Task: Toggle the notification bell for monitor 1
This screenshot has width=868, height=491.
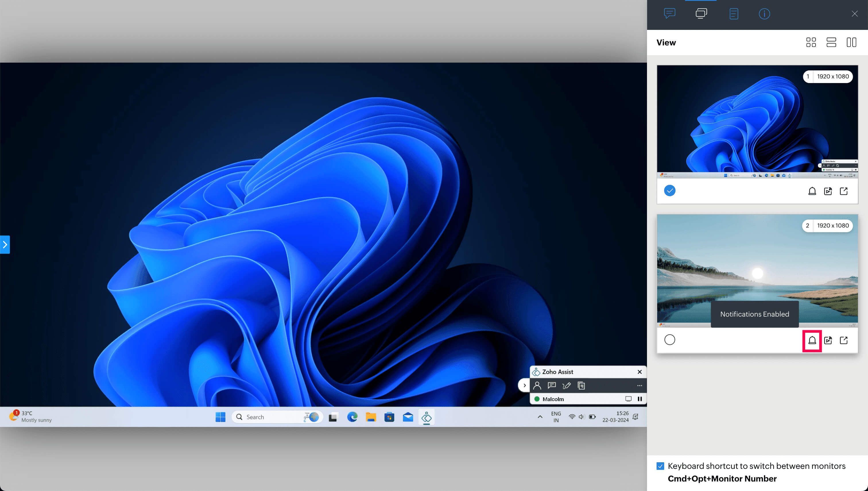Action: (x=812, y=191)
